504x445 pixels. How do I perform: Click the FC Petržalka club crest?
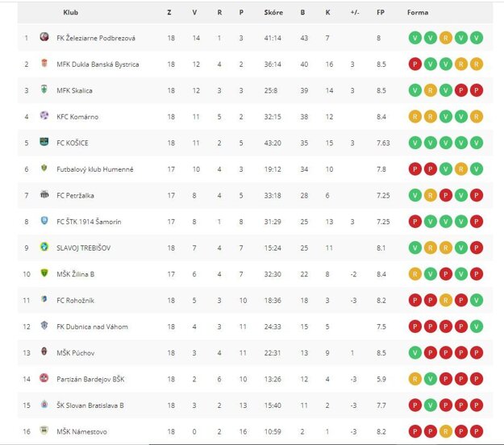click(x=44, y=194)
